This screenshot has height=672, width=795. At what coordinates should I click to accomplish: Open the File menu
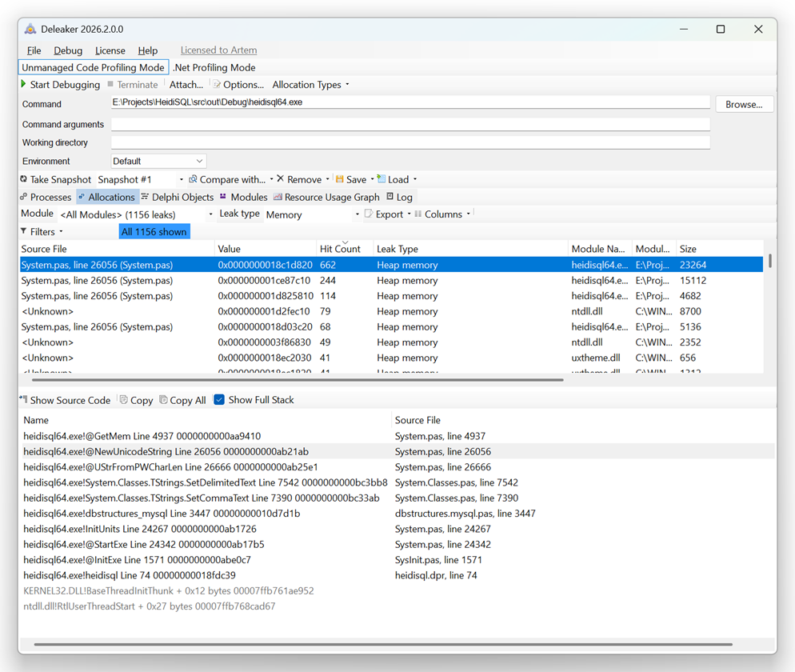[34, 50]
